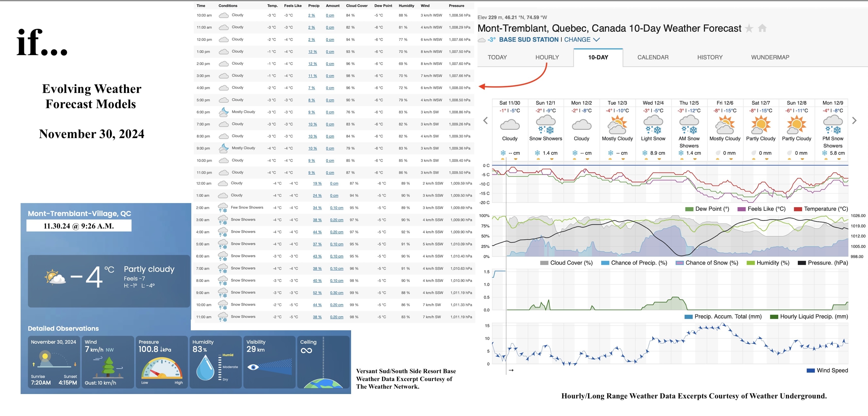Viewport: 868px width, 416px height.
Task: Click the Ceiling infinity value
Action: (306, 351)
